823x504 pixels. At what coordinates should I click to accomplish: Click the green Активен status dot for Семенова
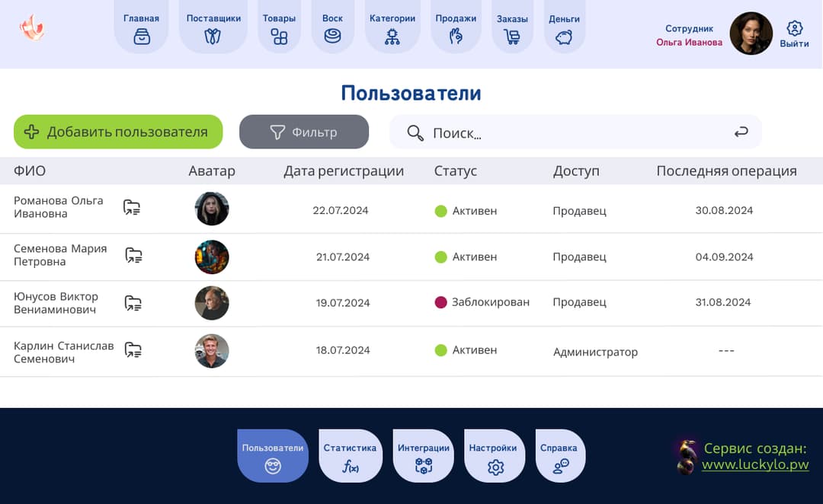point(440,257)
